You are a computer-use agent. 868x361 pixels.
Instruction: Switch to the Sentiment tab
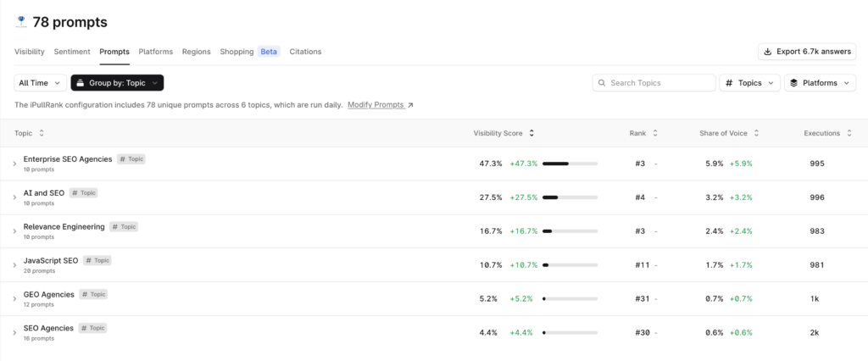pyautogui.click(x=72, y=52)
